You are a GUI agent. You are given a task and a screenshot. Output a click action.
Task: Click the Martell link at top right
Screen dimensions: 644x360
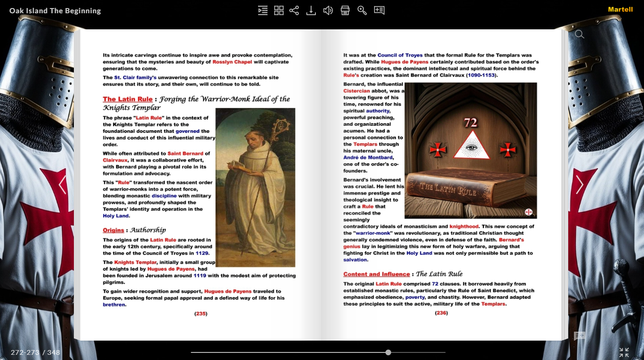[620, 9]
